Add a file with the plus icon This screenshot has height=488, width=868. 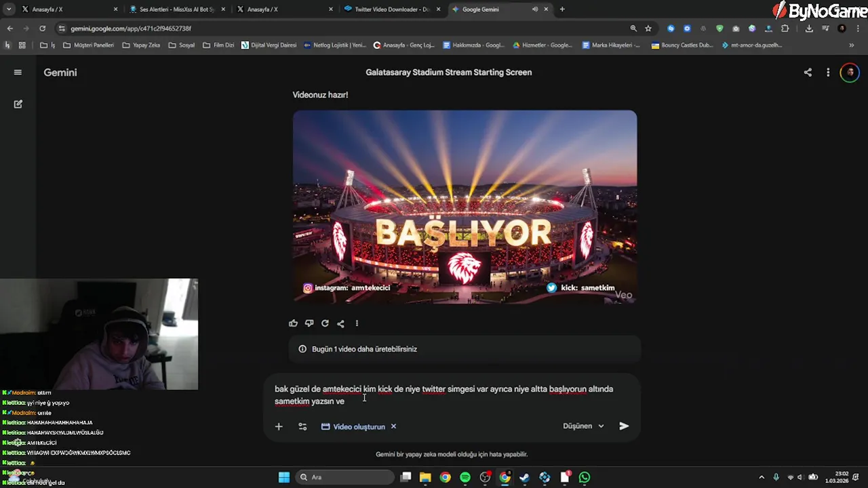click(x=279, y=426)
